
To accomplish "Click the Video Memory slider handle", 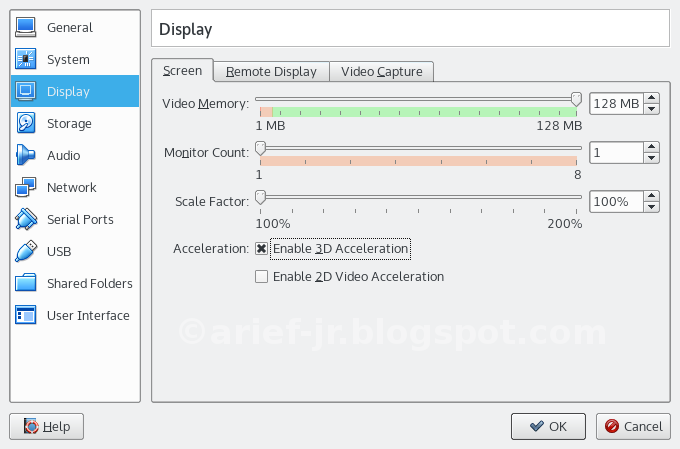I will point(576,98).
